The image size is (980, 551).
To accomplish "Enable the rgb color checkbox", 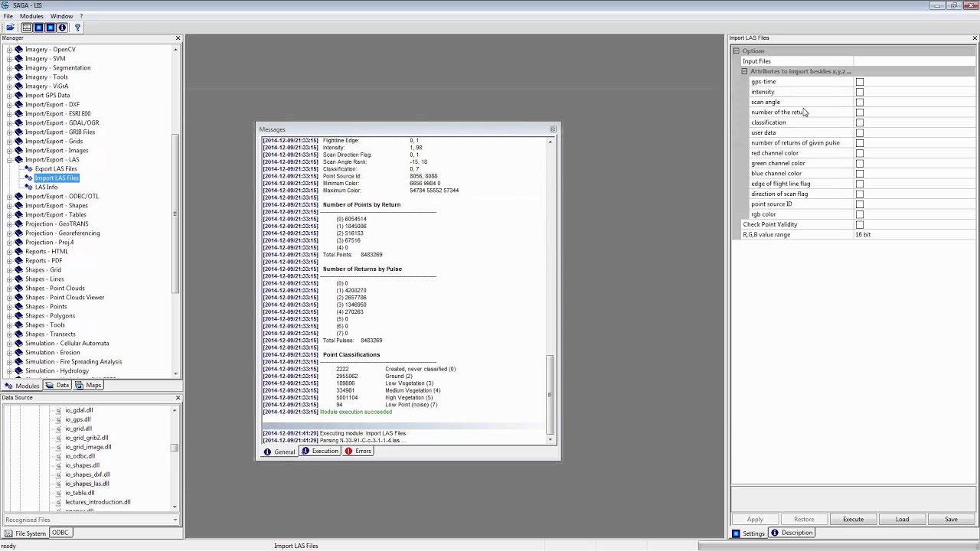I will tap(859, 214).
